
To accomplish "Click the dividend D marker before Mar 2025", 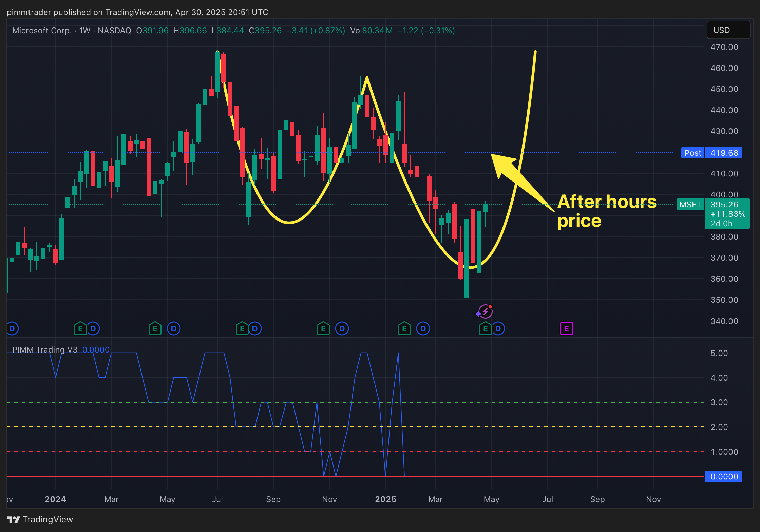I will click(423, 328).
